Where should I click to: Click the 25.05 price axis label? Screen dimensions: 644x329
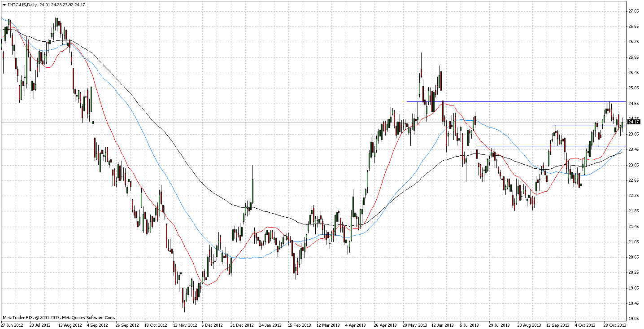[x=633, y=88]
